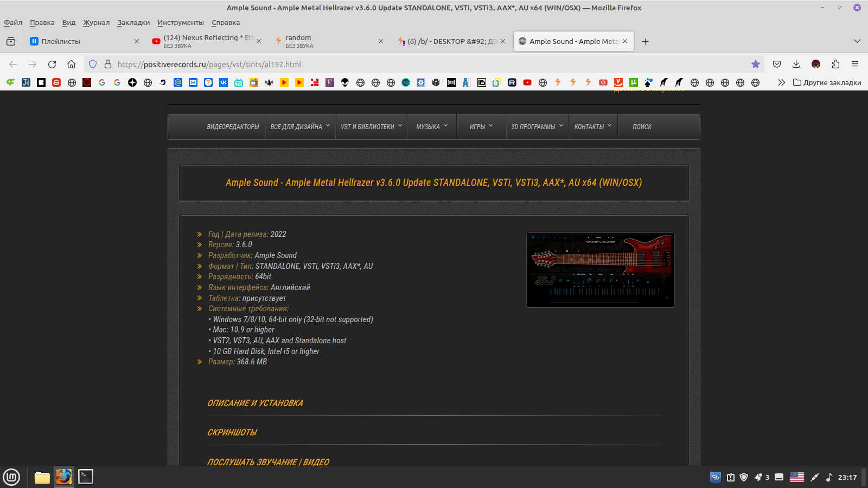Switch to the random tab

[329, 41]
